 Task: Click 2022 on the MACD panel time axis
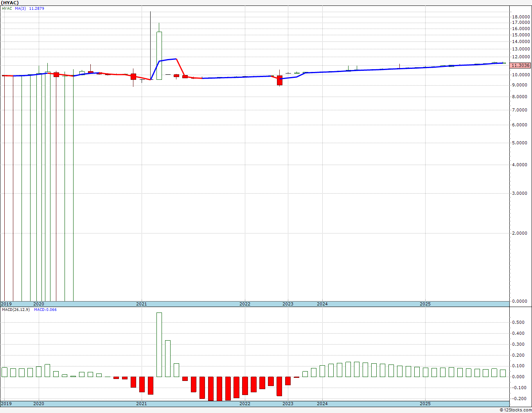245,404
